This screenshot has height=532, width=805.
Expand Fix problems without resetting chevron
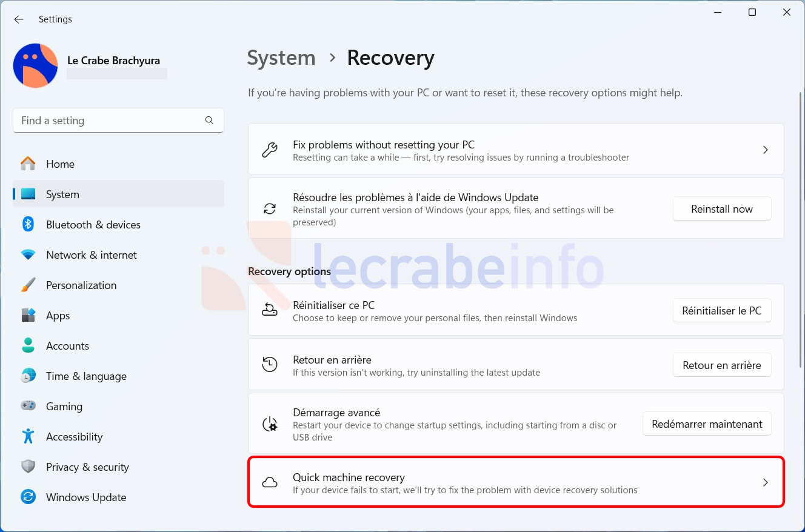(766, 150)
